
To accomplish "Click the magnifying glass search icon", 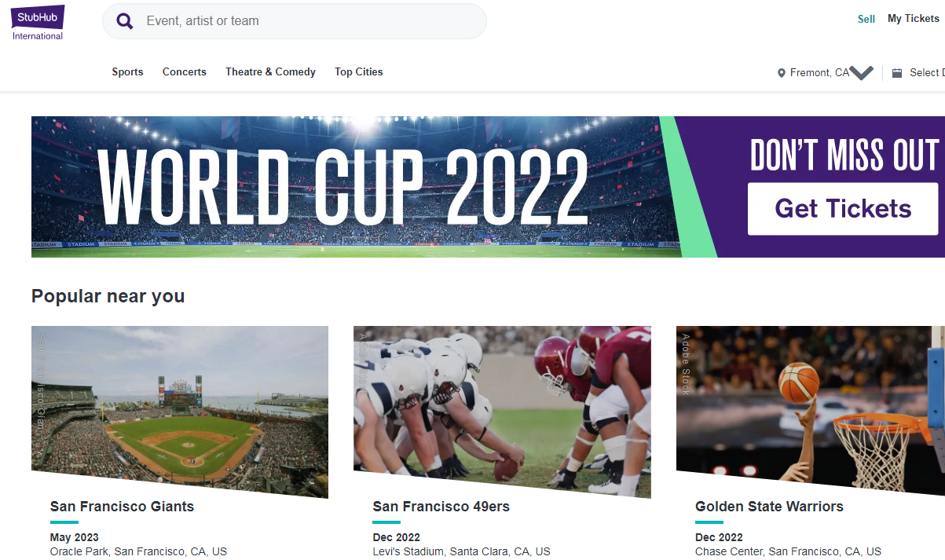I will tap(125, 21).
